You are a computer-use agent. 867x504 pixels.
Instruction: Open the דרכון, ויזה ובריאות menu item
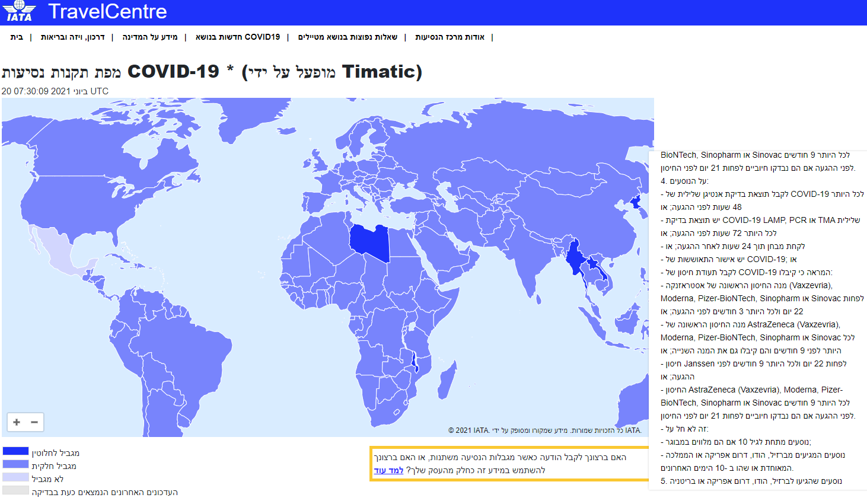[72, 37]
